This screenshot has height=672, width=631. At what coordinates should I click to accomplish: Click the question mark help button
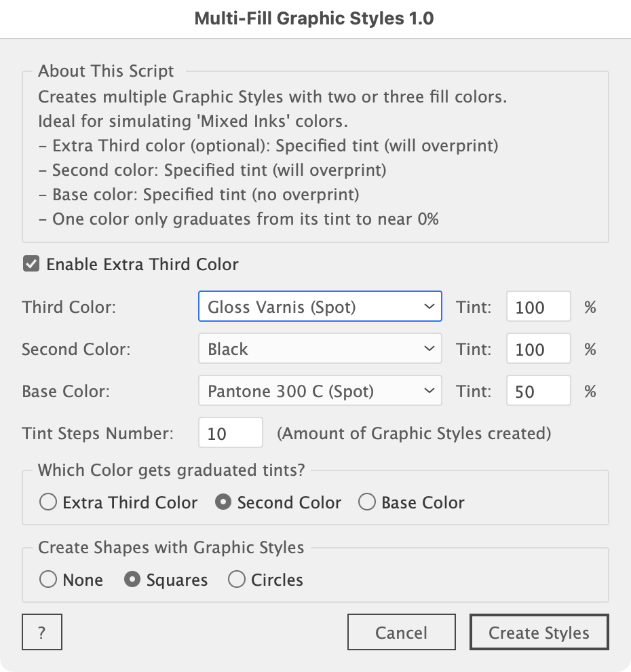pos(42,633)
